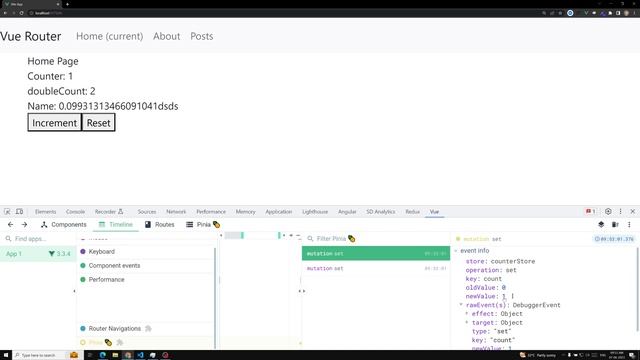
Task: Click the Vue devtools forward arrow
Action: pyautogui.click(x=24, y=224)
